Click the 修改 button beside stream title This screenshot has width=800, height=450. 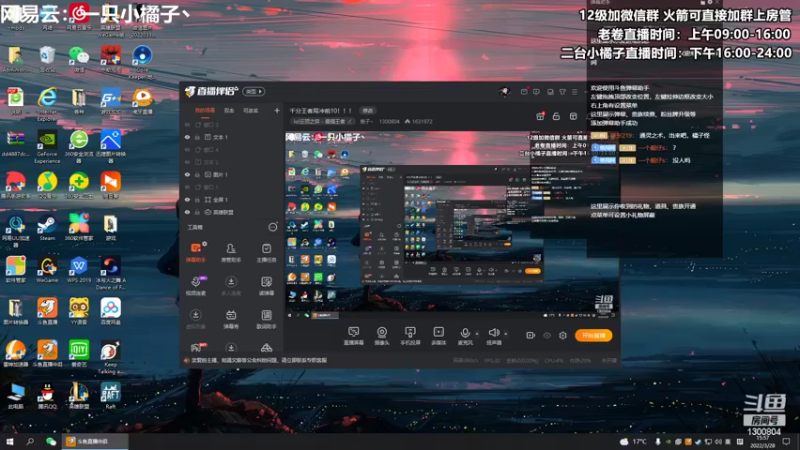point(368,110)
